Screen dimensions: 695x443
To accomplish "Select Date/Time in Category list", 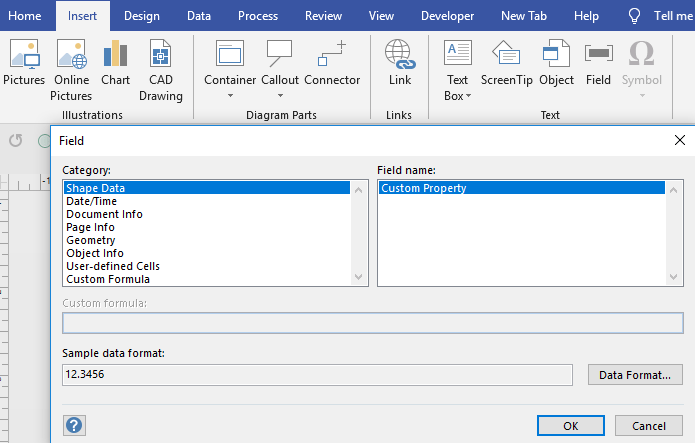I will (x=91, y=201).
